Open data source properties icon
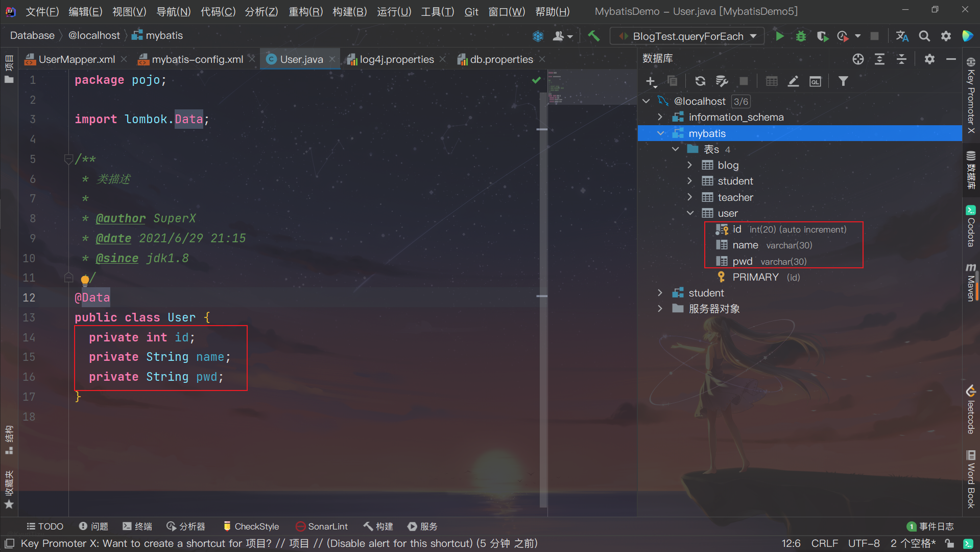Viewport: 980px width, 552px height. click(722, 81)
